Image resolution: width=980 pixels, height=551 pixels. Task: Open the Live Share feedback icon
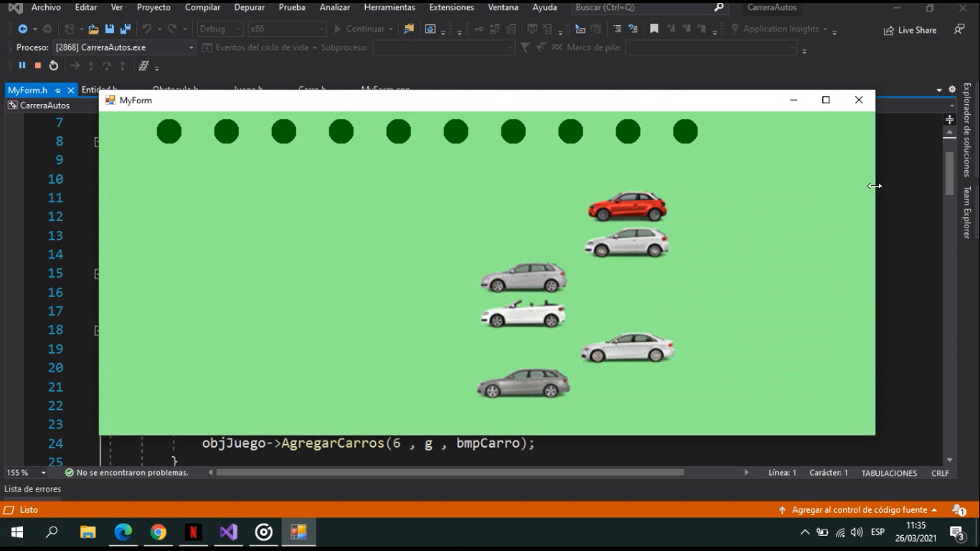tap(959, 29)
